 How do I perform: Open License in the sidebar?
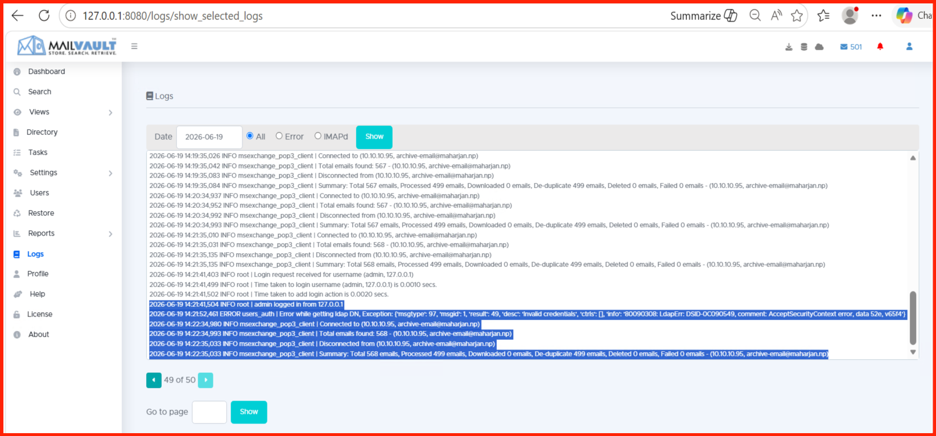click(39, 314)
